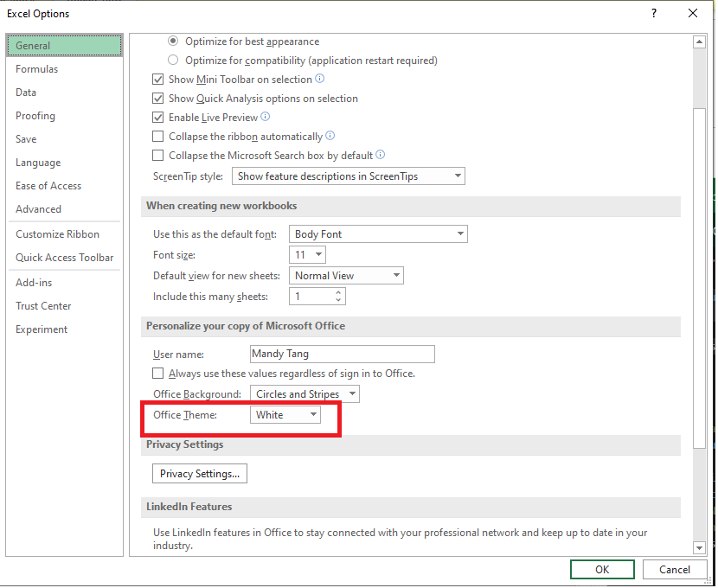Screen dimensions: 718x588
Task: Open dialog help with the question mark icon
Action: [x=653, y=13]
